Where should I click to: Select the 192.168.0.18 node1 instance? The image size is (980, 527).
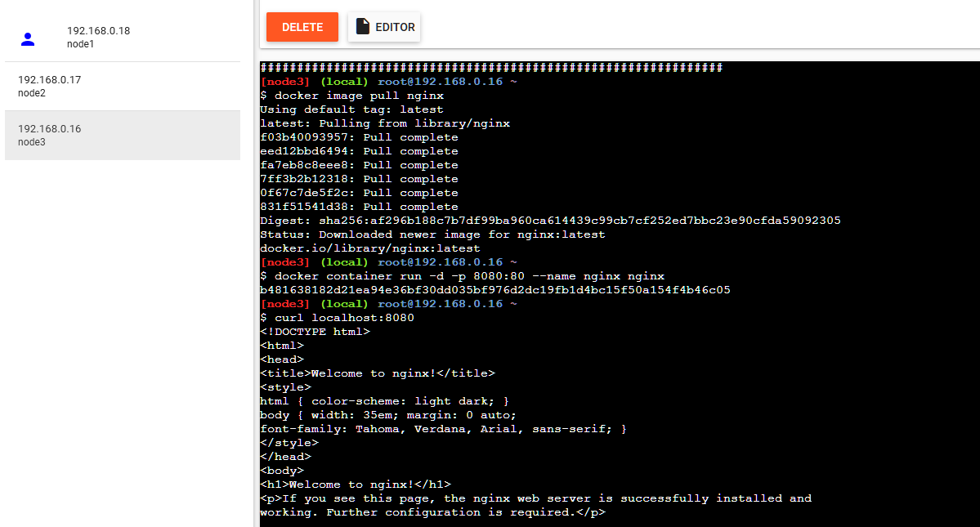click(x=98, y=37)
